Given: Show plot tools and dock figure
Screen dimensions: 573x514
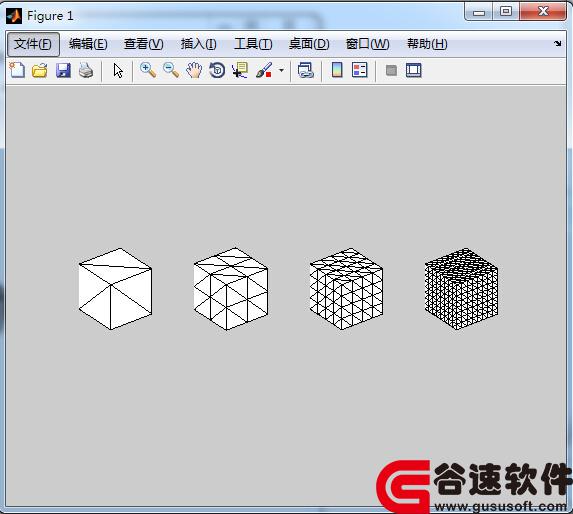Looking at the screenshot, I should [x=414, y=70].
